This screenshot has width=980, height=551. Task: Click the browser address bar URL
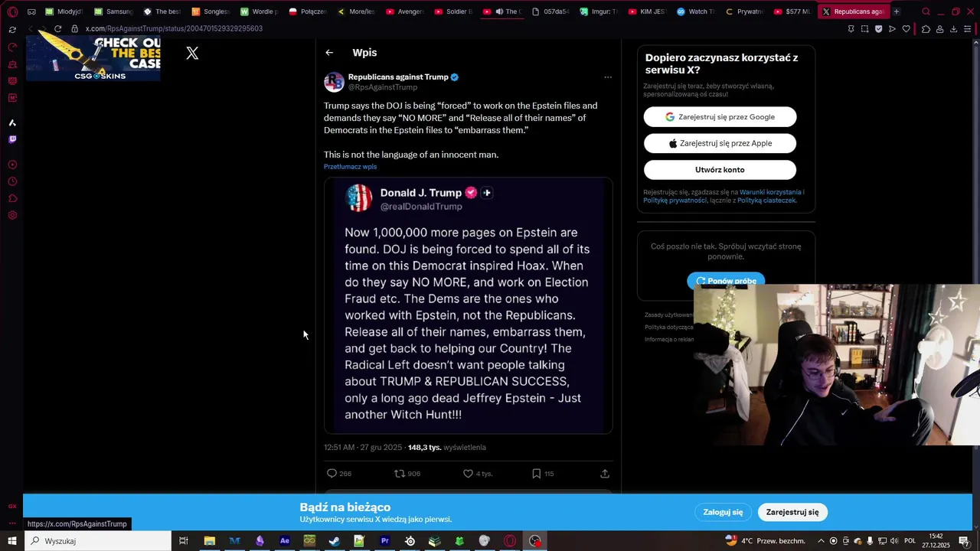tap(174, 28)
